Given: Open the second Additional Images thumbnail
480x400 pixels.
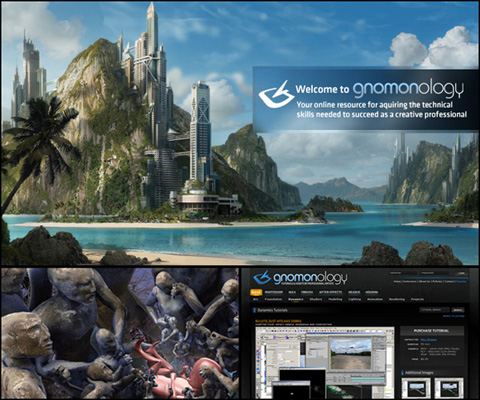Looking at the screenshot, I should [449, 388].
